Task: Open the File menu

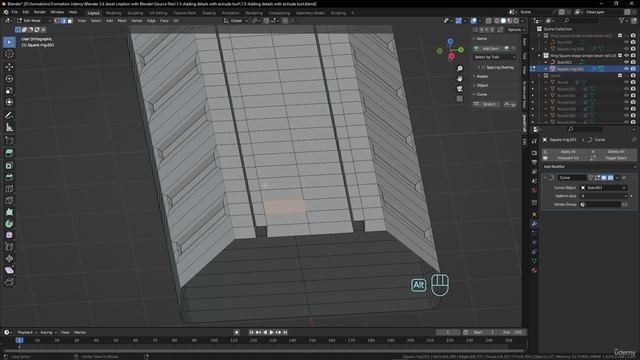Action: (15, 12)
